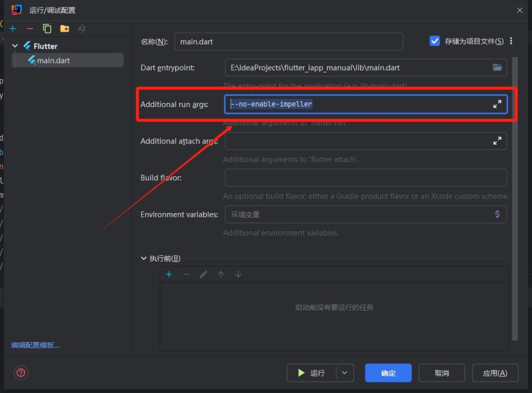Open the help for run configurations

[x=20, y=373]
